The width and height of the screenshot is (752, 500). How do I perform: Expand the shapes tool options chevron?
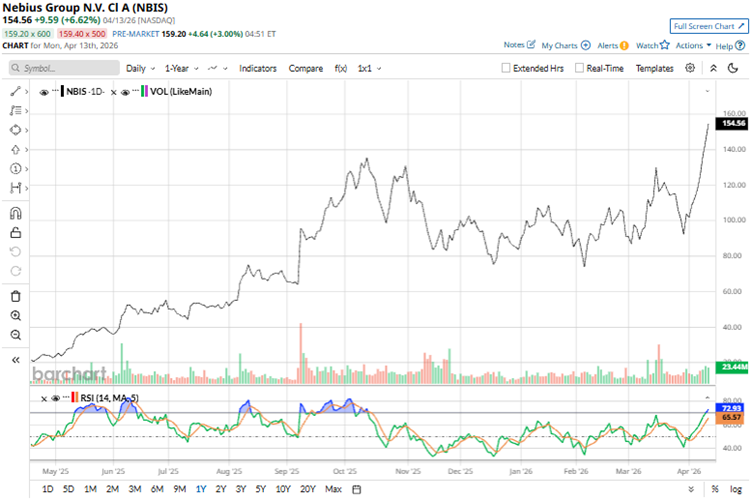tap(26, 130)
